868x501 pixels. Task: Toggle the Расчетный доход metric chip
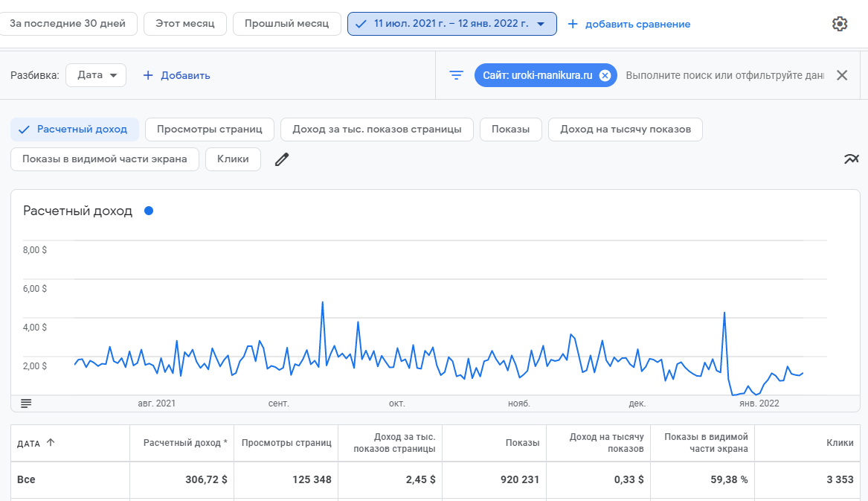tap(74, 129)
